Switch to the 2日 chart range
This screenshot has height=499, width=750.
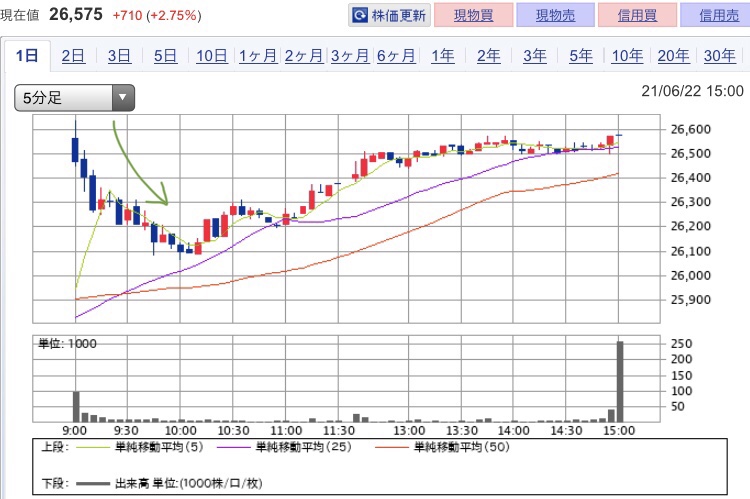point(73,56)
